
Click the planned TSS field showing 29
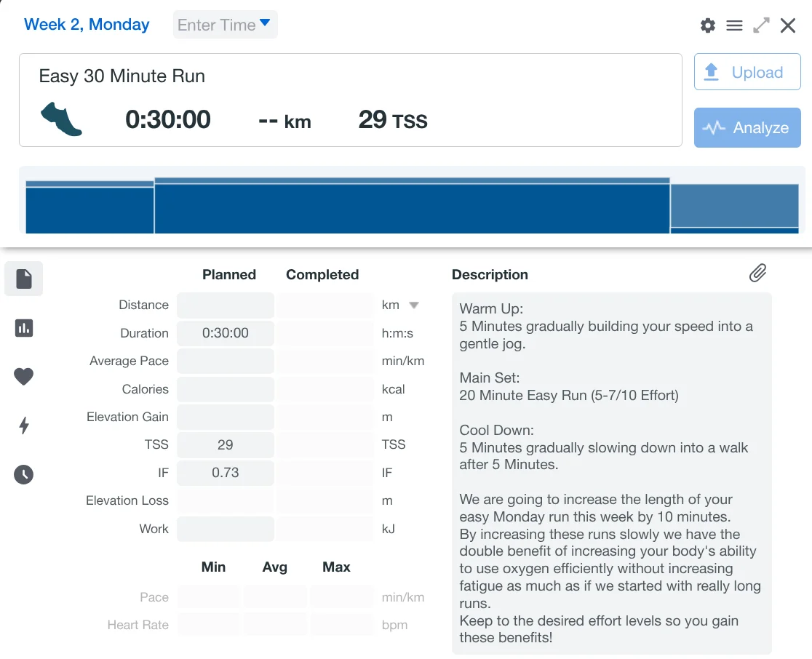click(226, 444)
